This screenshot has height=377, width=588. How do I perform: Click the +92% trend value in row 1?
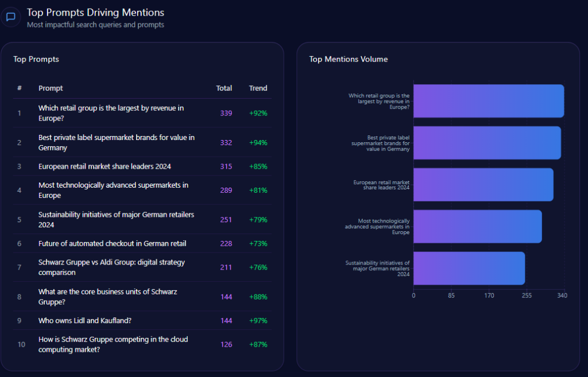pos(258,113)
